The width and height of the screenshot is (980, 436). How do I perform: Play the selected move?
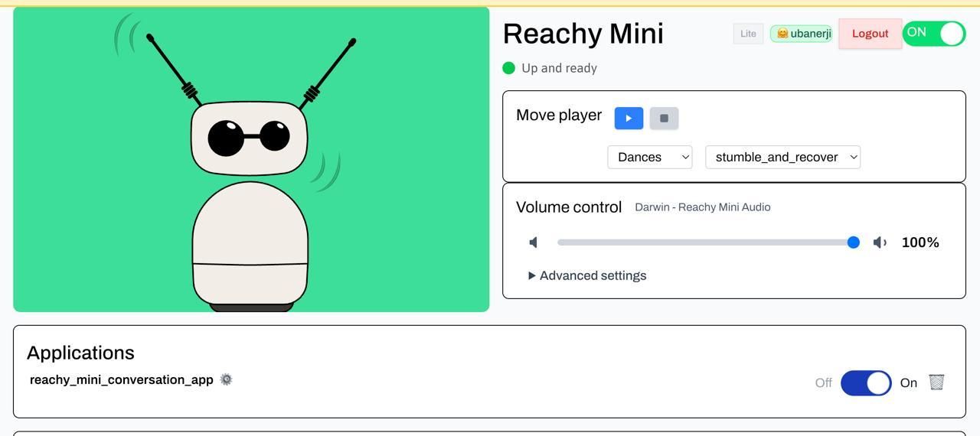coord(629,118)
